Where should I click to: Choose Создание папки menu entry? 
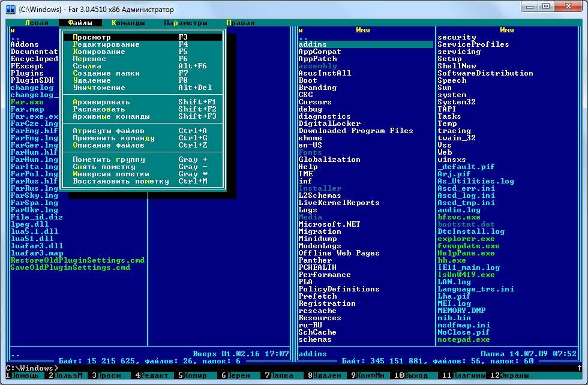[x=143, y=73]
